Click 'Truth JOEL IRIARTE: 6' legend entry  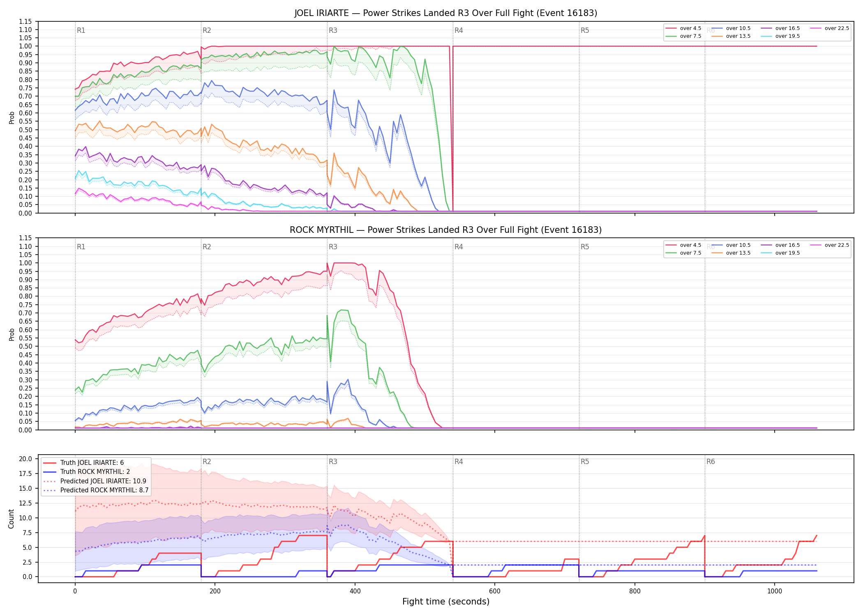point(92,463)
